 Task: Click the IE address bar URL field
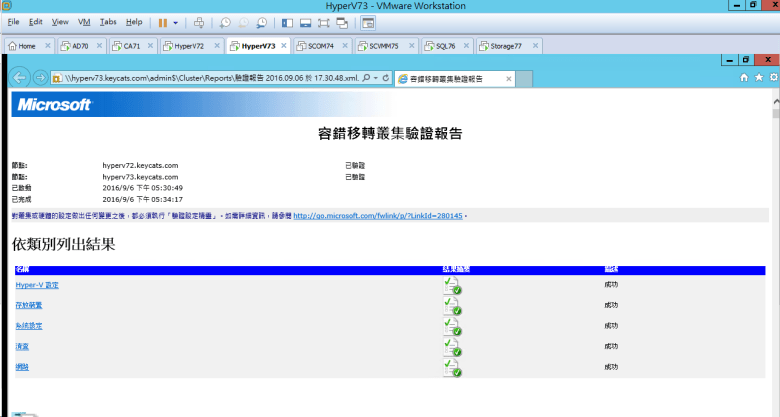(200, 78)
